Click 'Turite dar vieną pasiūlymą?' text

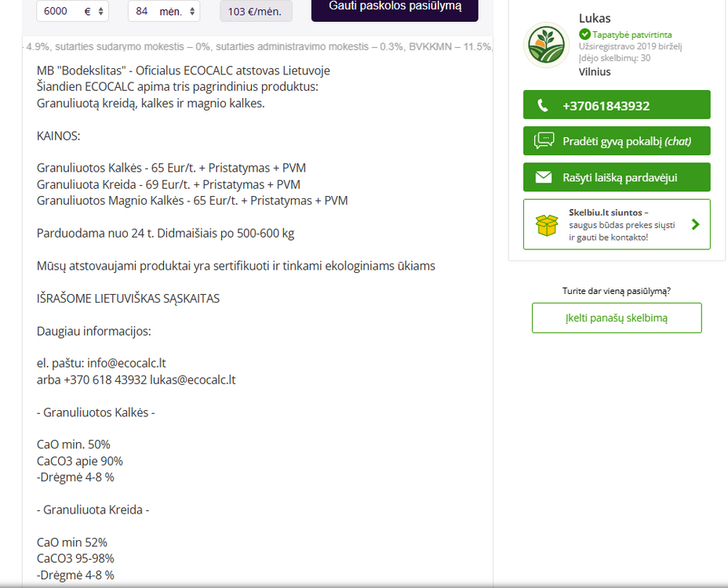point(617,291)
